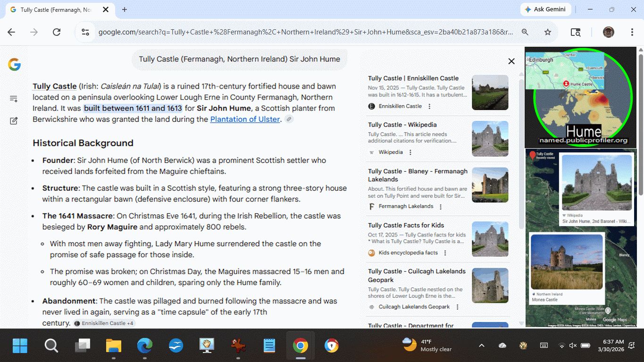Close the sources side panel
Screen dimensions: 644x362
click(x=511, y=61)
